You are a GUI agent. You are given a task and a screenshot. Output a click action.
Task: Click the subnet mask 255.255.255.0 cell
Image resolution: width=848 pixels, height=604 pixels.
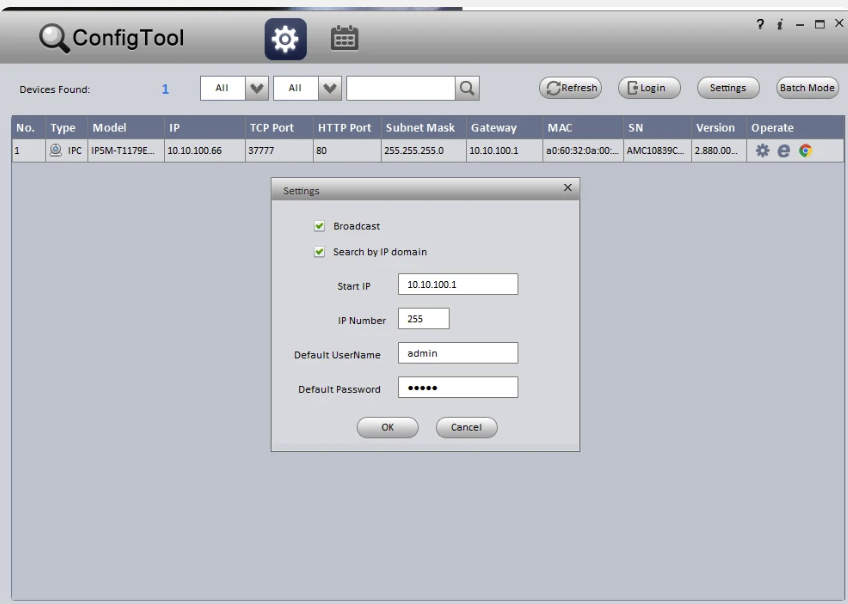pyautogui.click(x=423, y=150)
